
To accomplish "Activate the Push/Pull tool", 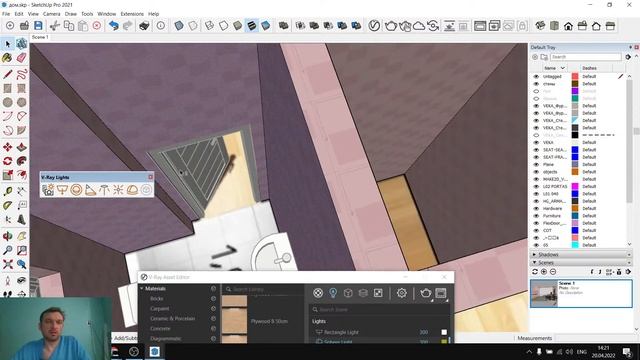I will coord(22,147).
